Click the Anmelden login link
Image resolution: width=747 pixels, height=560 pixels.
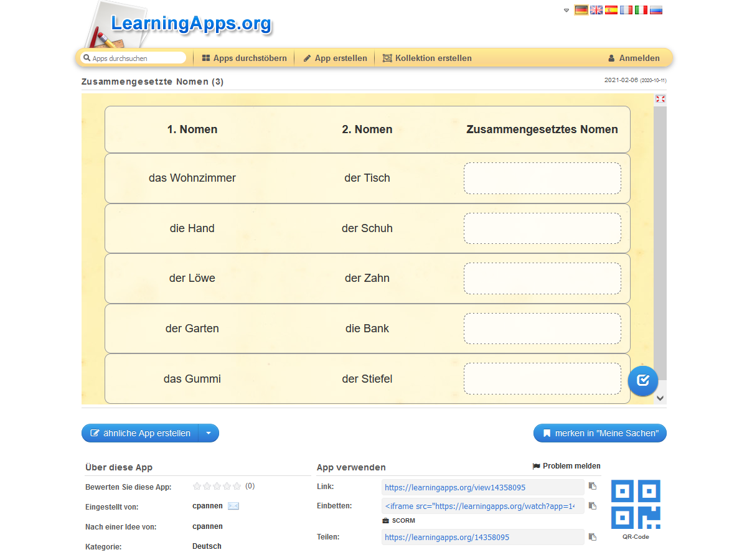click(x=634, y=58)
